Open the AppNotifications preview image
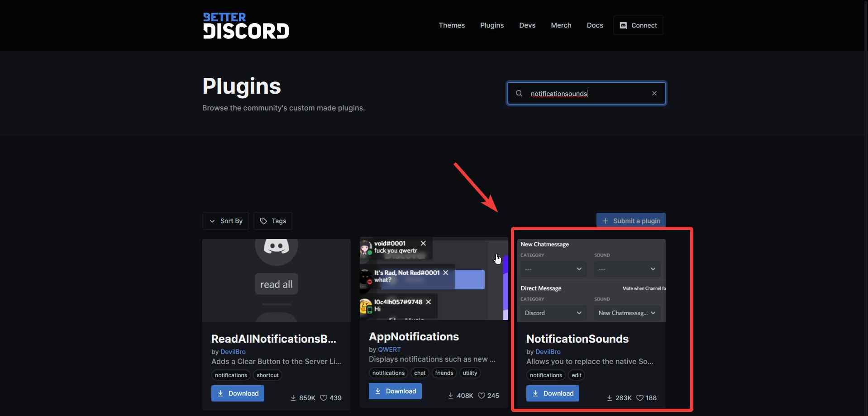Image resolution: width=868 pixels, height=416 pixels. (434, 278)
